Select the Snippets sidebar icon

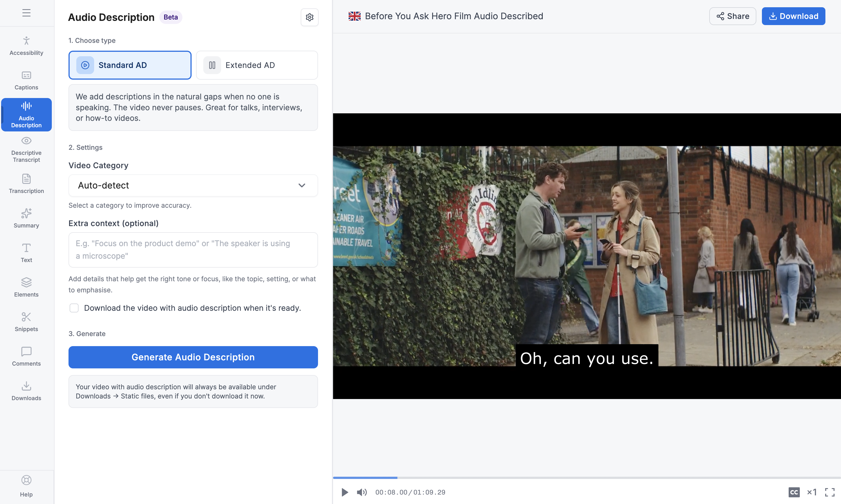[x=26, y=322]
